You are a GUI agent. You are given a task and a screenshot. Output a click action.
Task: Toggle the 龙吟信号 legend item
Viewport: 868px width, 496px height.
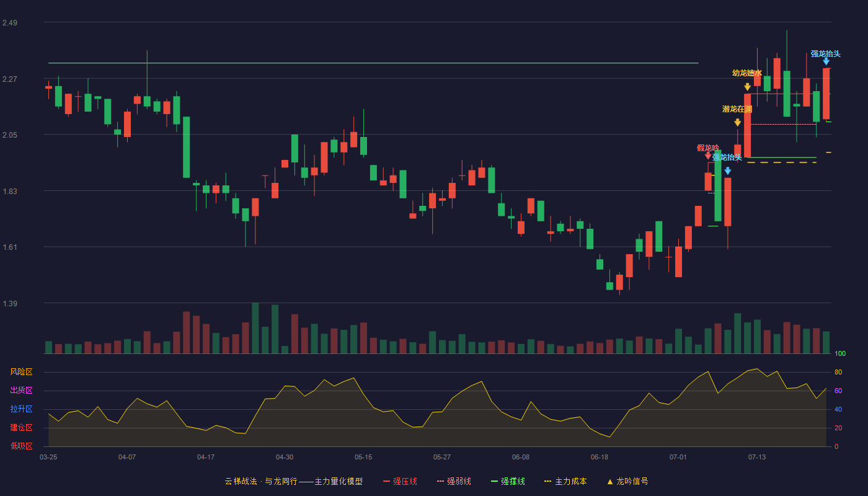pos(627,481)
